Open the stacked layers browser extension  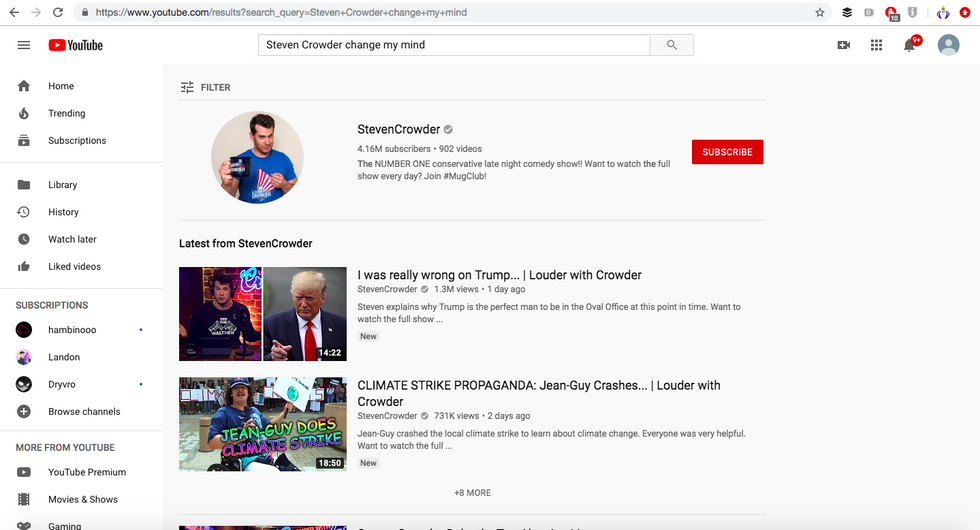(x=847, y=12)
